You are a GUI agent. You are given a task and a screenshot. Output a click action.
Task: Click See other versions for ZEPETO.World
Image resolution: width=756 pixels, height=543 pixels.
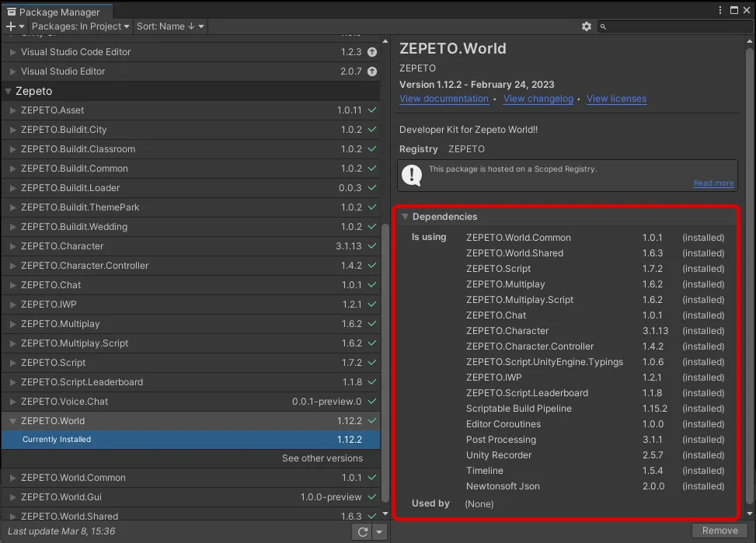(x=322, y=458)
